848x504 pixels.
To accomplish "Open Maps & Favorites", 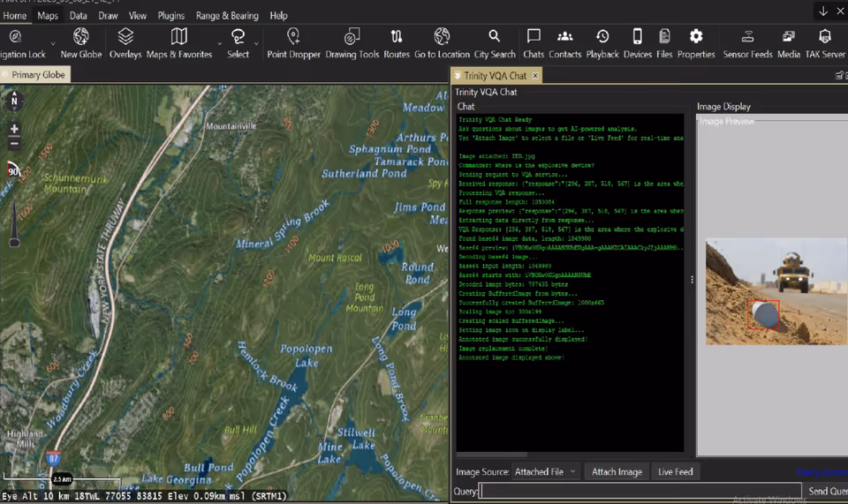I will coord(179,43).
